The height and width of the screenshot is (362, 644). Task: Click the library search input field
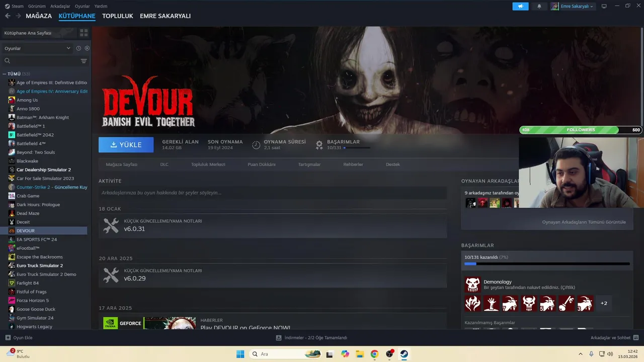[42, 61]
